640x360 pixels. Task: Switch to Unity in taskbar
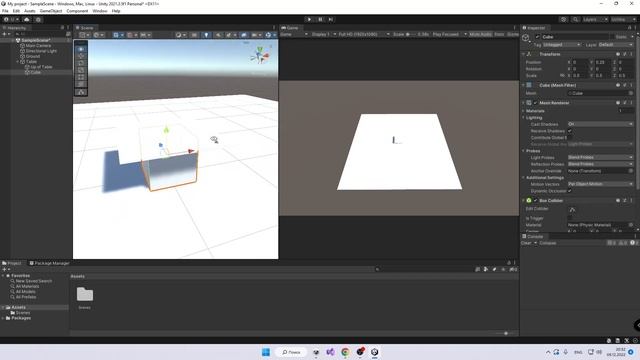(375, 352)
